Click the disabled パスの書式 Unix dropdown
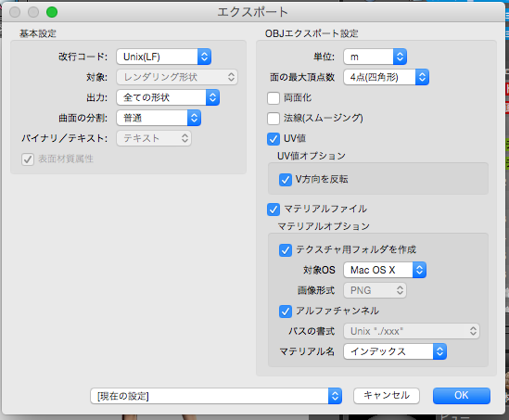The height and width of the screenshot is (420, 509). pyautogui.click(x=412, y=331)
